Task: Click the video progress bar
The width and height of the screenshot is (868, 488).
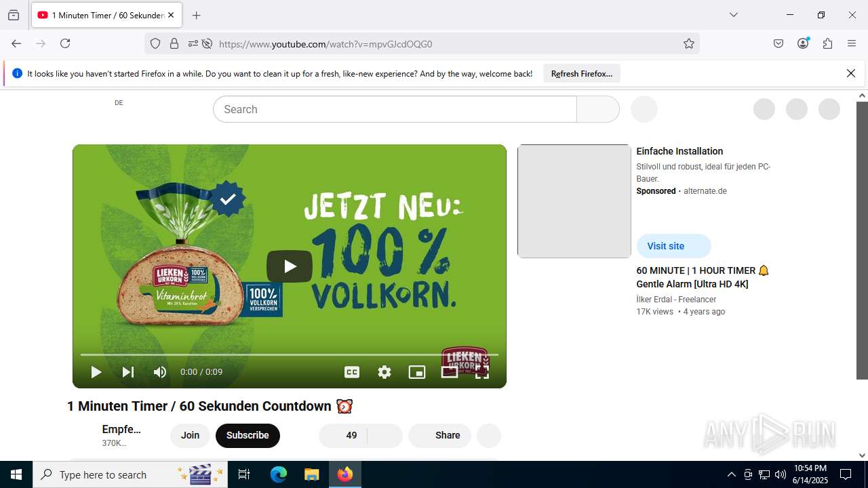Action: [290, 354]
